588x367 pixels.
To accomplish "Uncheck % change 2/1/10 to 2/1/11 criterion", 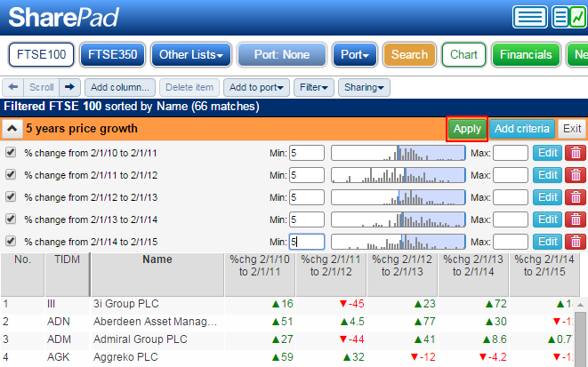I will tap(11, 152).
